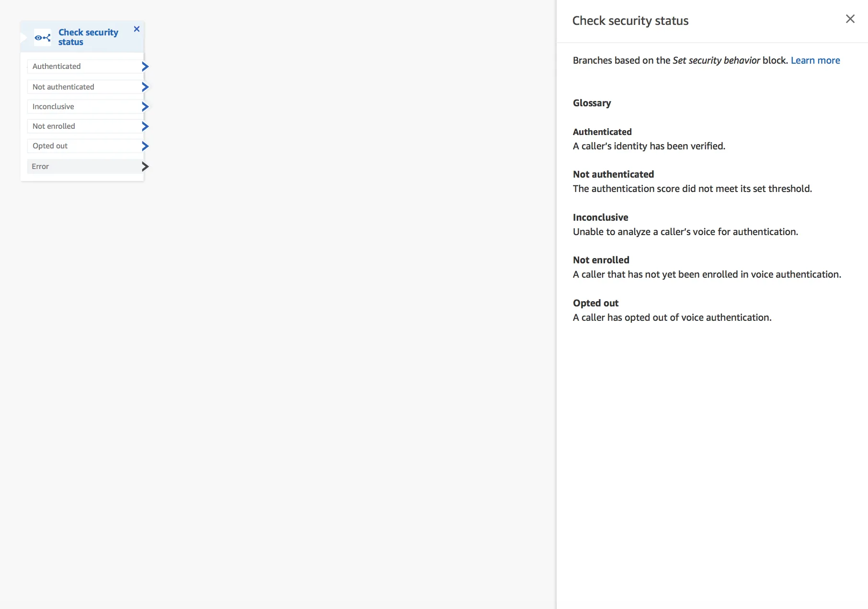Screen dimensions: 868x609
Task: Close the Check security status help panel
Action: coord(851,19)
